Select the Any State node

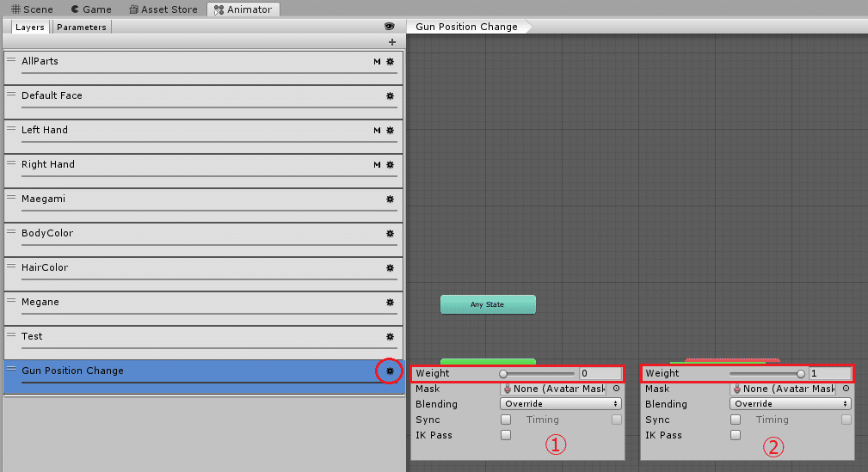(x=488, y=304)
